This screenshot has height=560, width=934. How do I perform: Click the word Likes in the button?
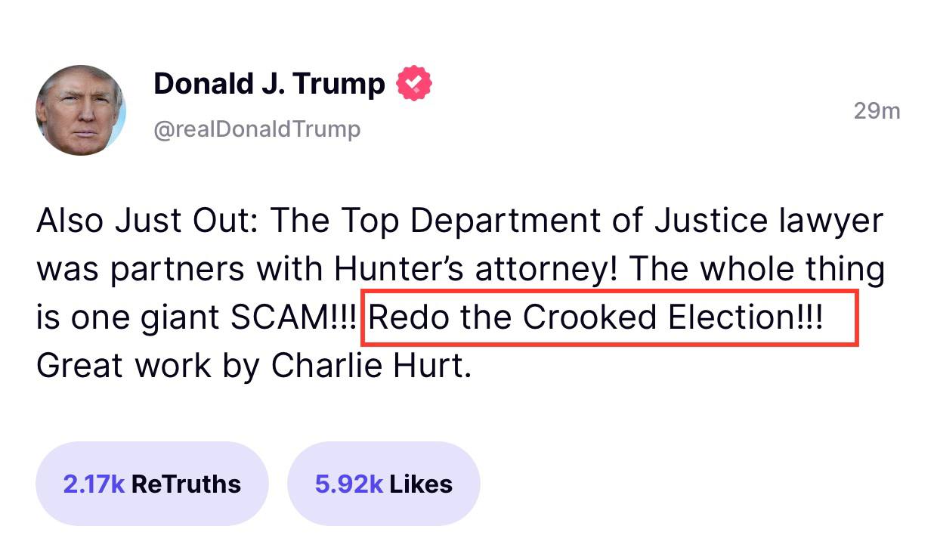click(x=422, y=484)
